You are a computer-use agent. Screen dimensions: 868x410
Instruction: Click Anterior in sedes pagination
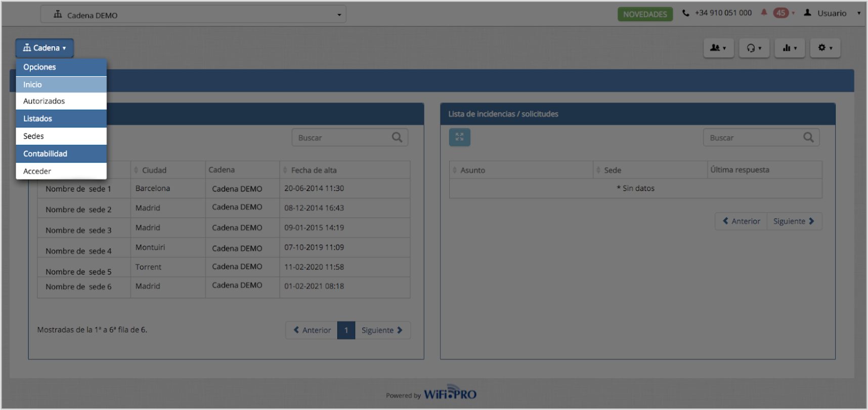(312, 330)
